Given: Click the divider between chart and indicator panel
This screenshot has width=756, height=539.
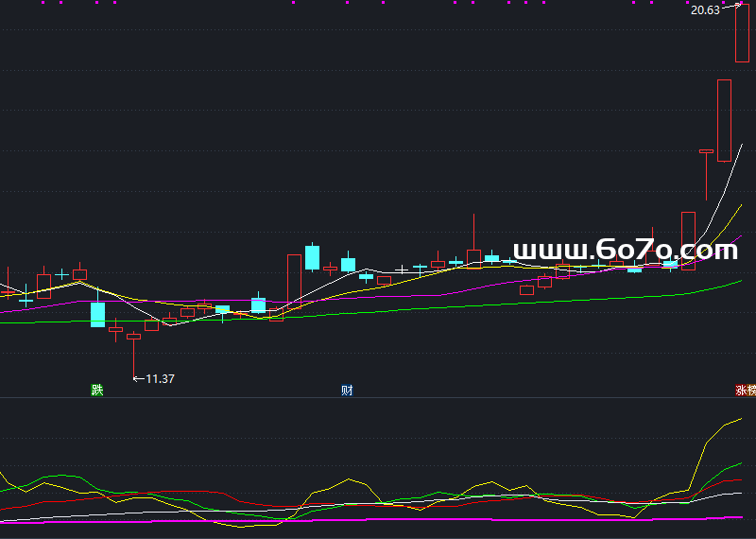Looking at the screenshot, I should (378, 398).
